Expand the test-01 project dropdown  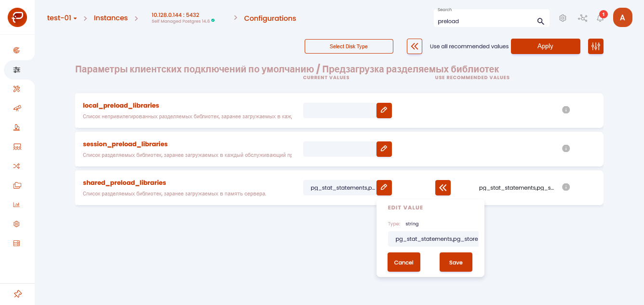click(x=62, y=18)
